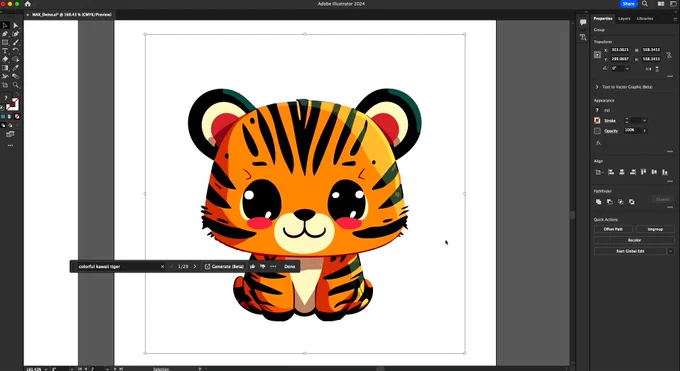680x371 pixels.
Task: Open the stroke weight dropdown
Action: [x=644, y=121]
